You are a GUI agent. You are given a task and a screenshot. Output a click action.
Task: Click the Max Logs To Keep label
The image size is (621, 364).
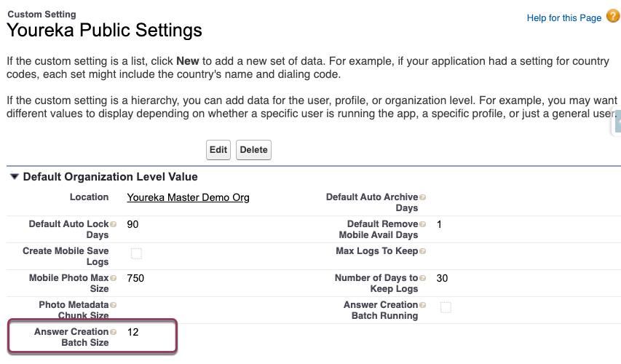click(x=376, y=250)
